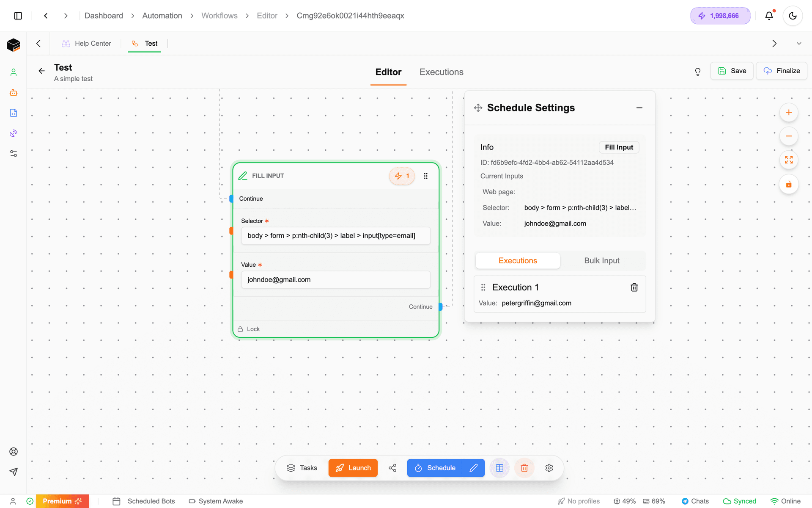Click the Finalize button
812x508 pixels.
[782, 71]
